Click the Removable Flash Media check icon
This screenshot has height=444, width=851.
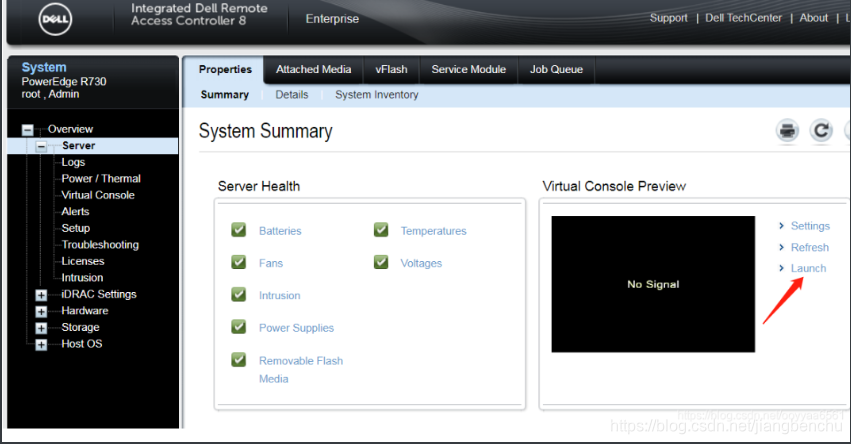239,360
